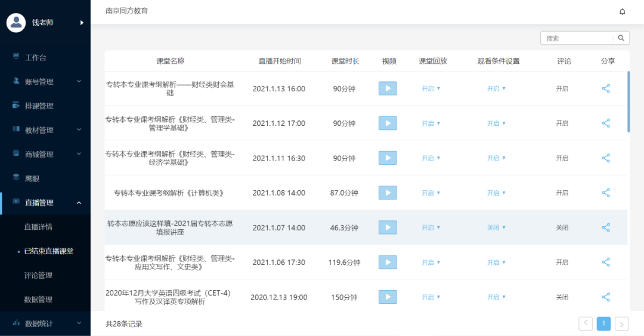Expand the 教材管理 sidebar menu
Viewport: 644px width, 336px height.
coord(45,130)
